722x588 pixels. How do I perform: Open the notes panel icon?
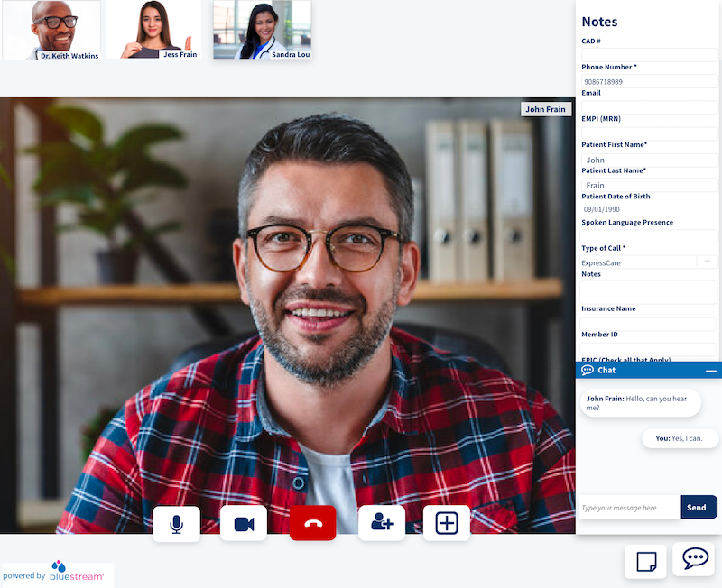click(x=645, y=561)
